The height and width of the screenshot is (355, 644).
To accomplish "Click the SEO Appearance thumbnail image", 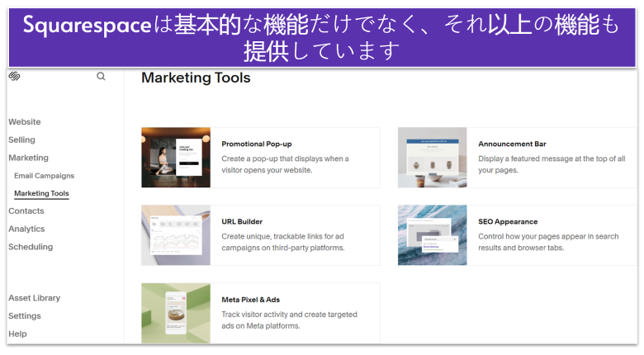I will click(432, 235).
